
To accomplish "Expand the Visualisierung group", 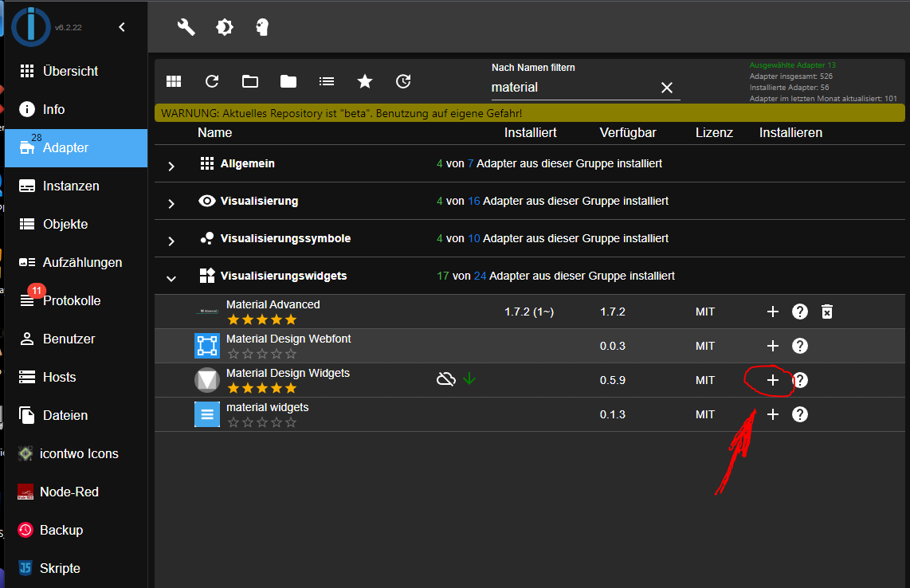I will click(171, 203).
